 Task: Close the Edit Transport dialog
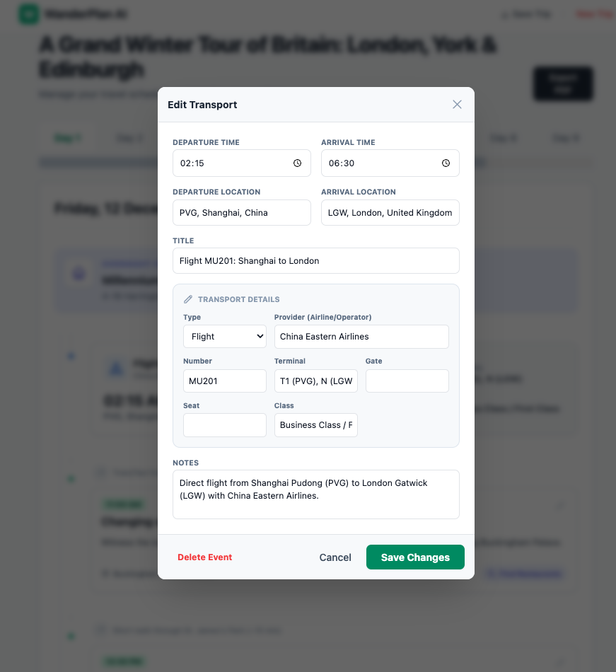tap(457, 105)
